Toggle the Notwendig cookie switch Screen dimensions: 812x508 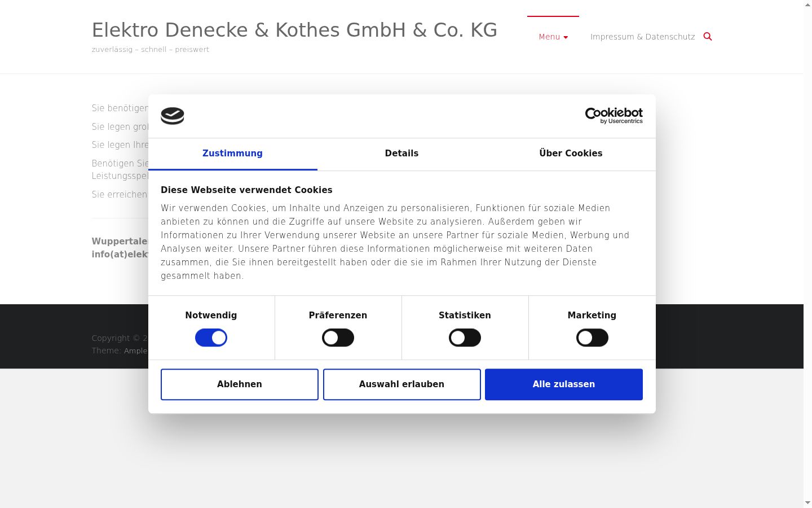point(211,338)
